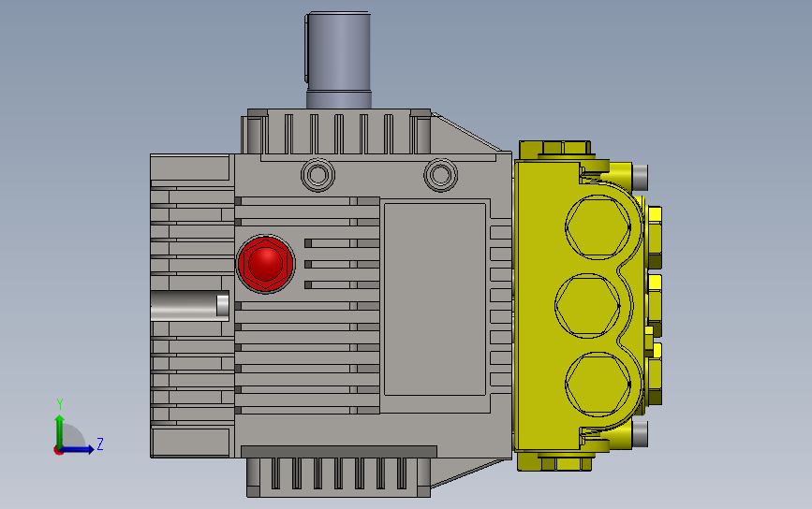Pick the gray cylindrical shaft on top
812x509 pixels.
point(338,60)
